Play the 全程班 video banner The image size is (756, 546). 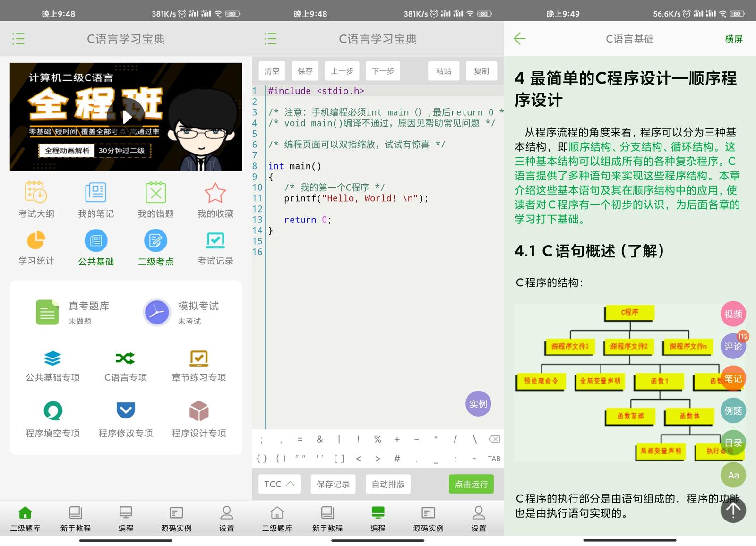126,117
